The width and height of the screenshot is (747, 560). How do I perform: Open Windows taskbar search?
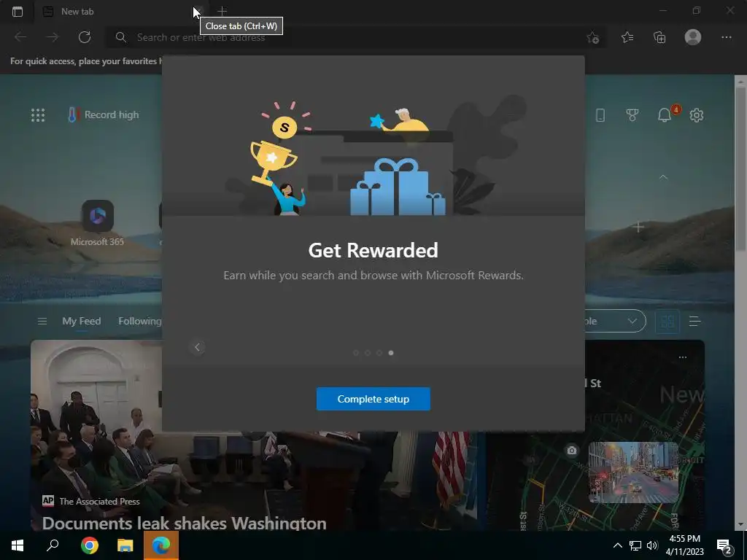pos(53,545)
